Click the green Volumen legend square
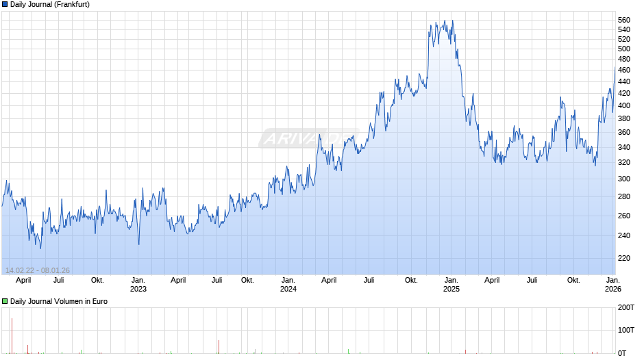The image size is (644, 360). point(5,301)
